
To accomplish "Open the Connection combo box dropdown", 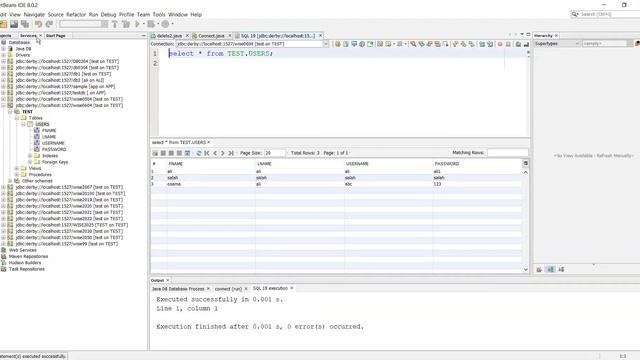I will click(326, 44).
